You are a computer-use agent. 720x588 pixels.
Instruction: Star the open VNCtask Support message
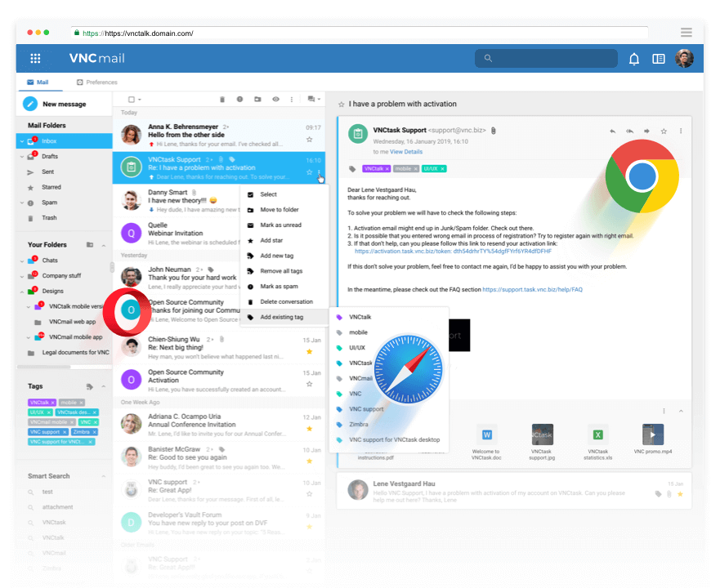click(664, 131)
